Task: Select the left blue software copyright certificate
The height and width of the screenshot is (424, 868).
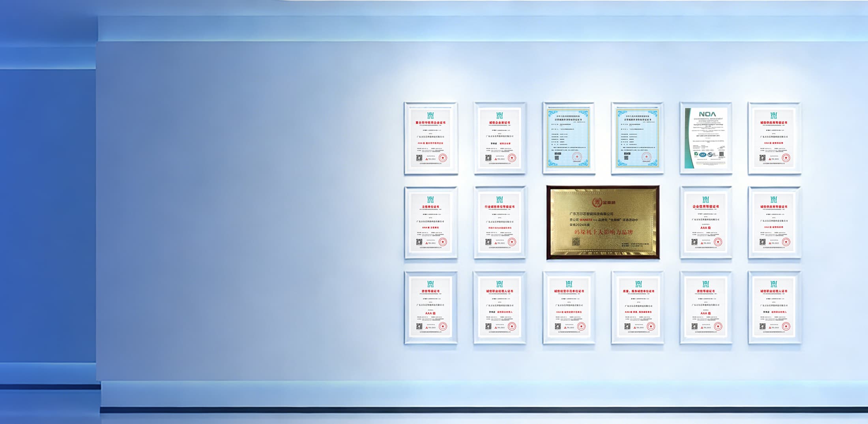Action: coord(569,138)
